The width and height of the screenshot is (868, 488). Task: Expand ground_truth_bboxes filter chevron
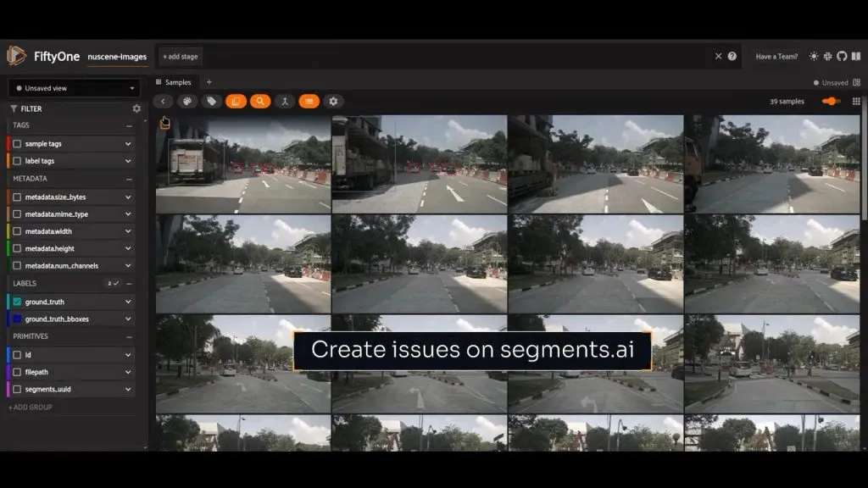[128, 319]
